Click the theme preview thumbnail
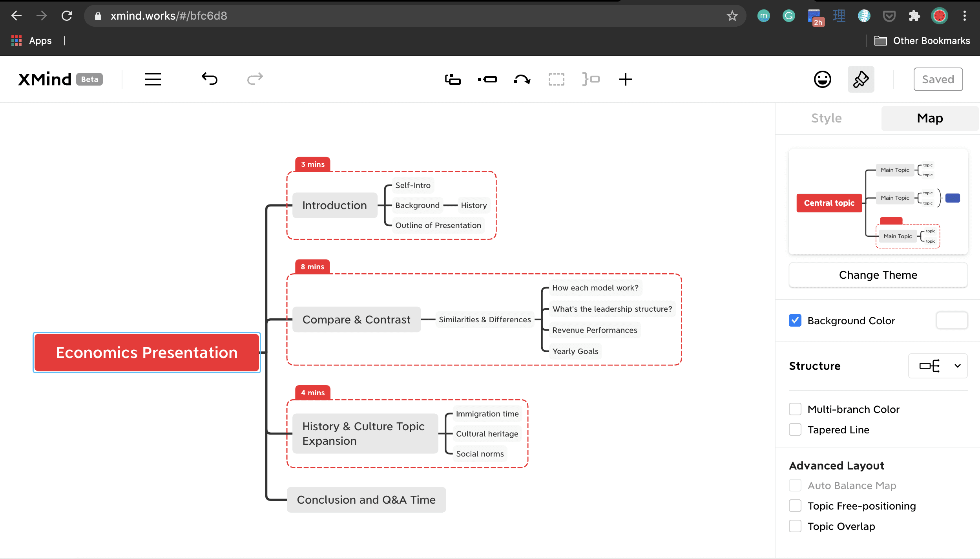 point(878,202)
